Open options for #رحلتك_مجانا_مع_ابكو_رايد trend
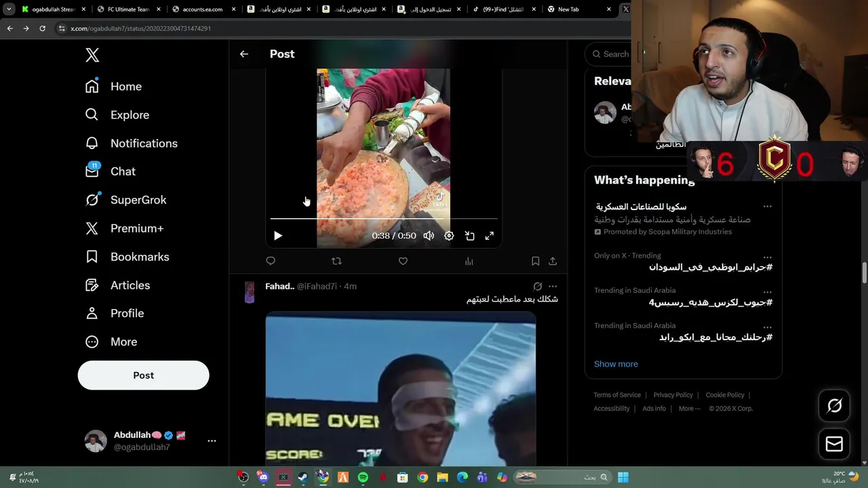The height and width of the screenshot is (488, 868). tap(767, 327)
